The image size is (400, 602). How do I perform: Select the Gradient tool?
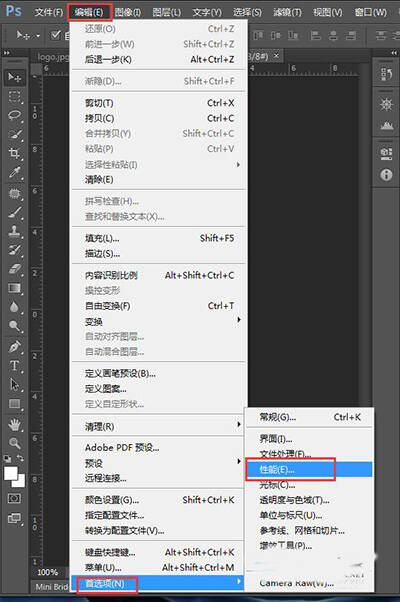pos(14,288)
